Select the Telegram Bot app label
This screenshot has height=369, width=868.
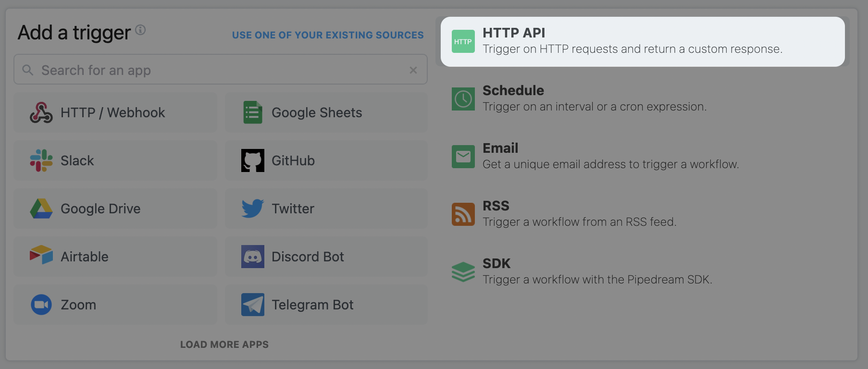312,305
